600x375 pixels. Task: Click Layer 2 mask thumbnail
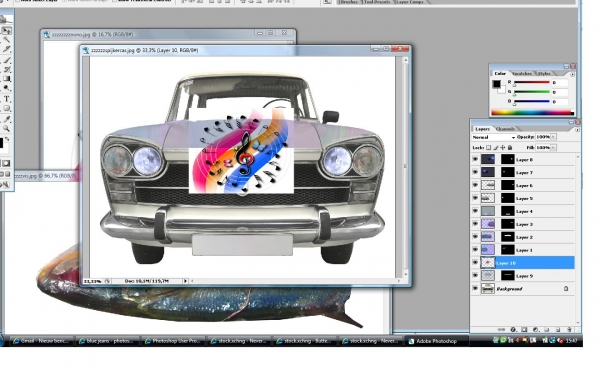pyautogui.click(x=508, y=237)
